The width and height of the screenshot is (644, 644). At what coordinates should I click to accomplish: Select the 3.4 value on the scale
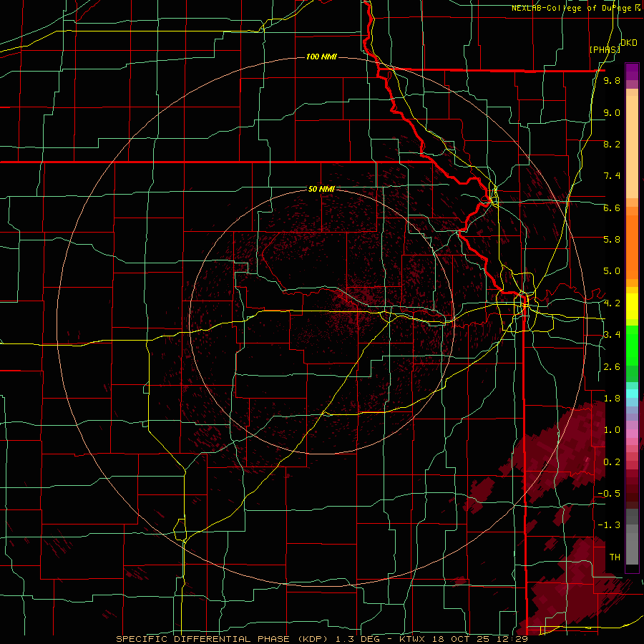point(612,335)
